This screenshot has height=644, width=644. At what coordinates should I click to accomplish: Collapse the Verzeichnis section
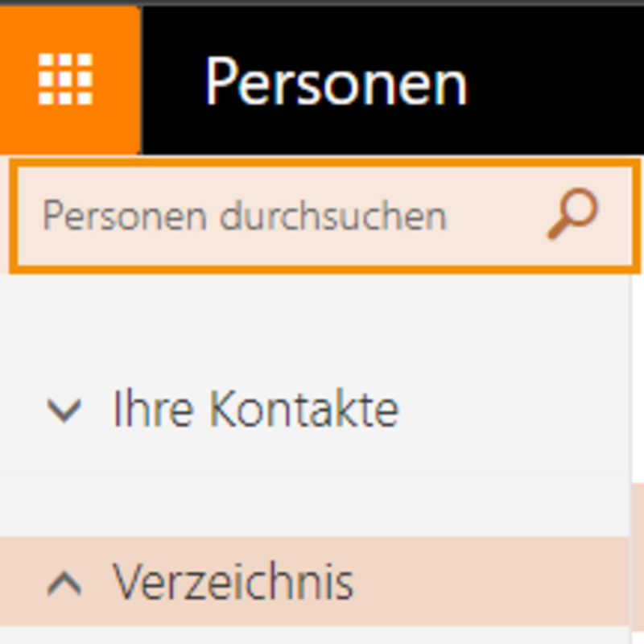tap(64, 583)
